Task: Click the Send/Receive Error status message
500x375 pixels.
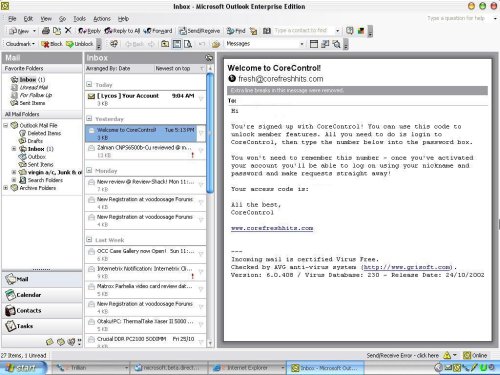Action: pyautogui.click(x=403, y=356)
